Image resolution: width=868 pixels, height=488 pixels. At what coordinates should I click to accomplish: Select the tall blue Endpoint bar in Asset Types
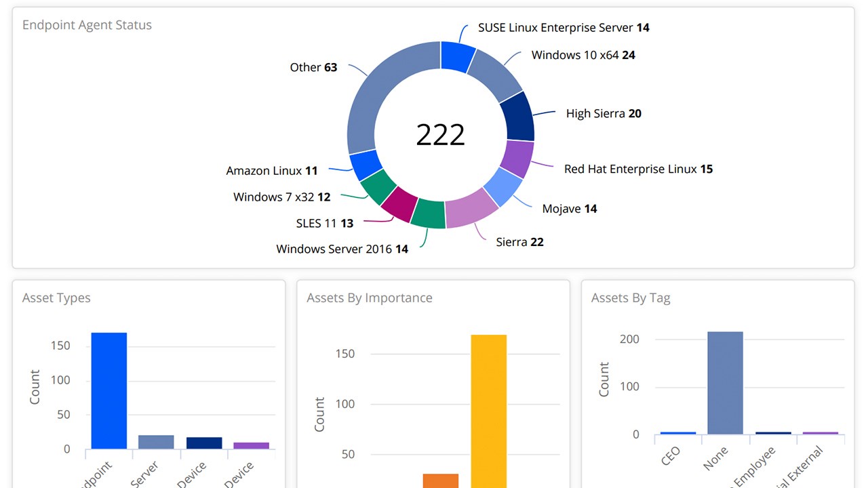pyautogui.click(x=109, y=390)
